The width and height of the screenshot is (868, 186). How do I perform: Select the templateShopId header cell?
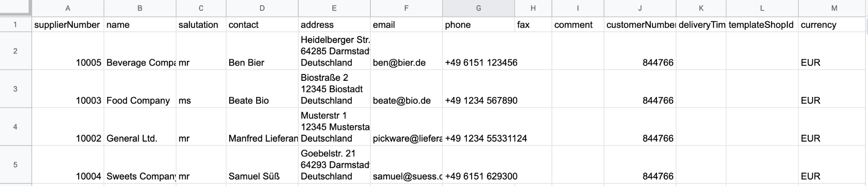tap(761, 25)
